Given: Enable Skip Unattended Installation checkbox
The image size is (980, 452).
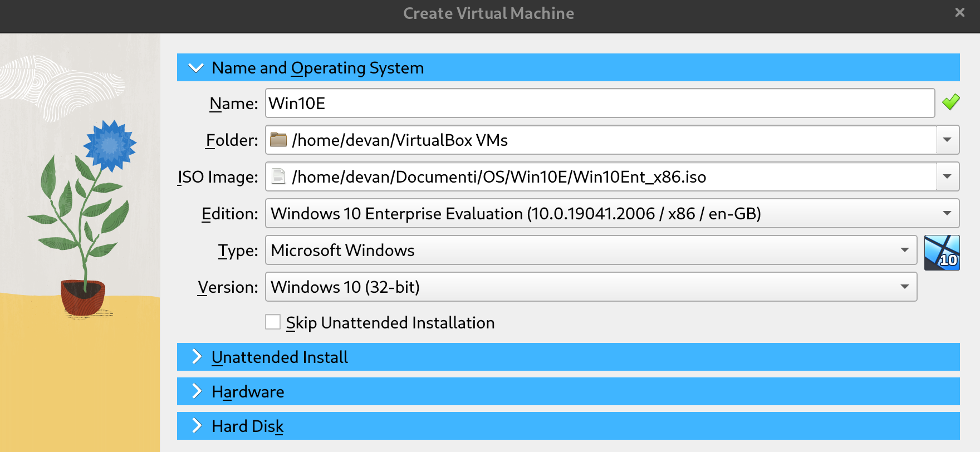Looking at the screenshot, I should [x=273, y=322].
